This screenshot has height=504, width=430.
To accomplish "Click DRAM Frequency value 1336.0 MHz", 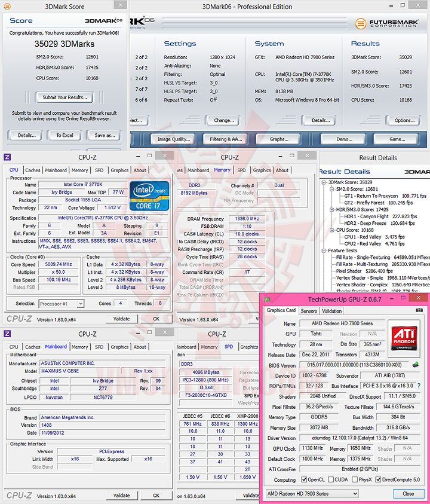I will pyautogui.click(x=247, y=219).
